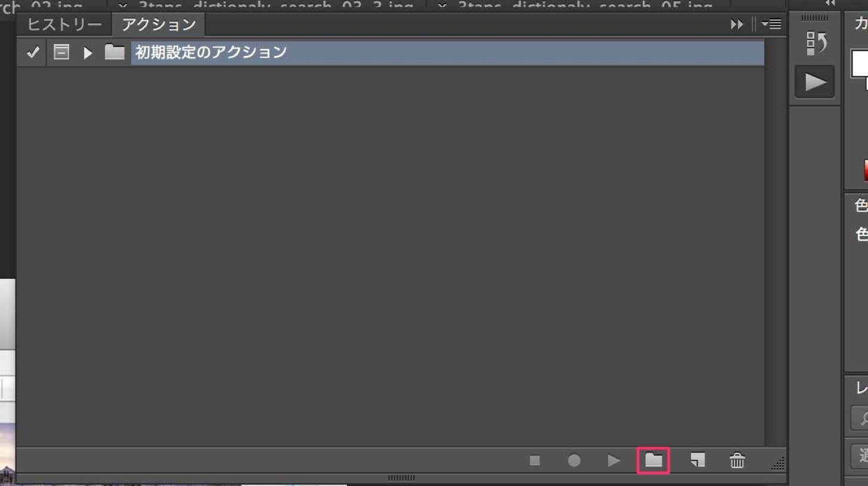Expand the 初期設定のアクション set triangle
Viewport: 868px width, 486px height.
click(88, 53)
